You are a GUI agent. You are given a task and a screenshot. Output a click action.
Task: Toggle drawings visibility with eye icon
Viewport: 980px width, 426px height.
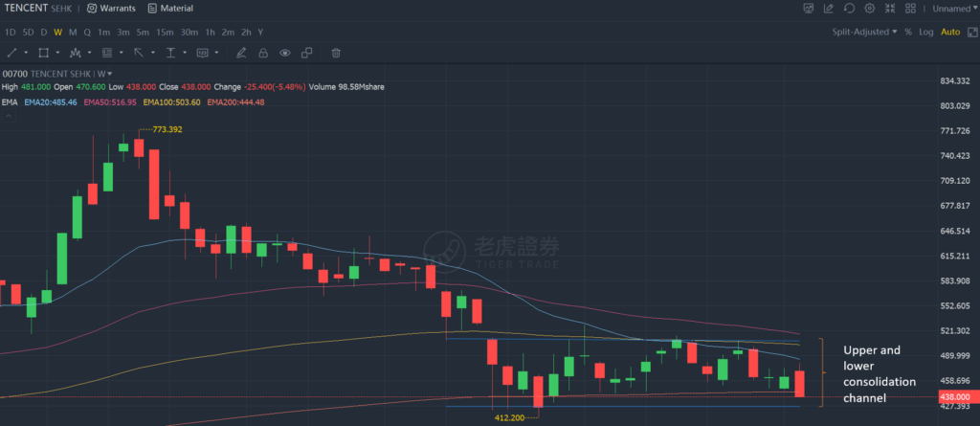click(x=285, y=53)
